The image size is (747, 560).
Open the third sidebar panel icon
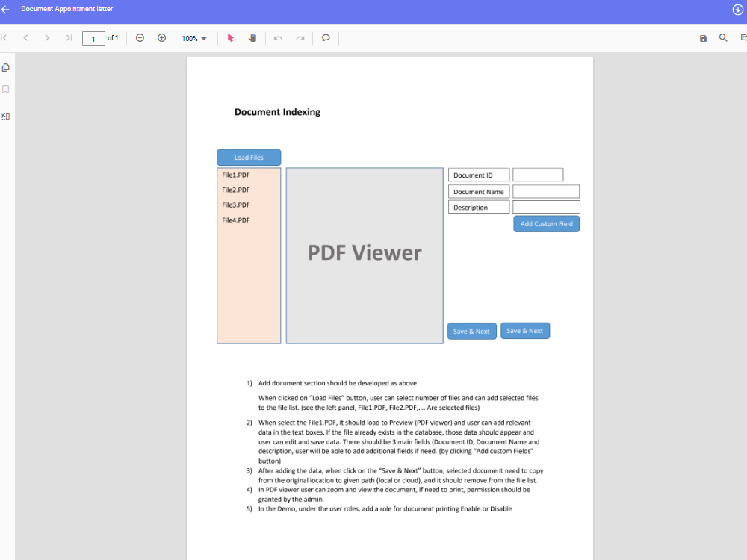coord(6,116)
